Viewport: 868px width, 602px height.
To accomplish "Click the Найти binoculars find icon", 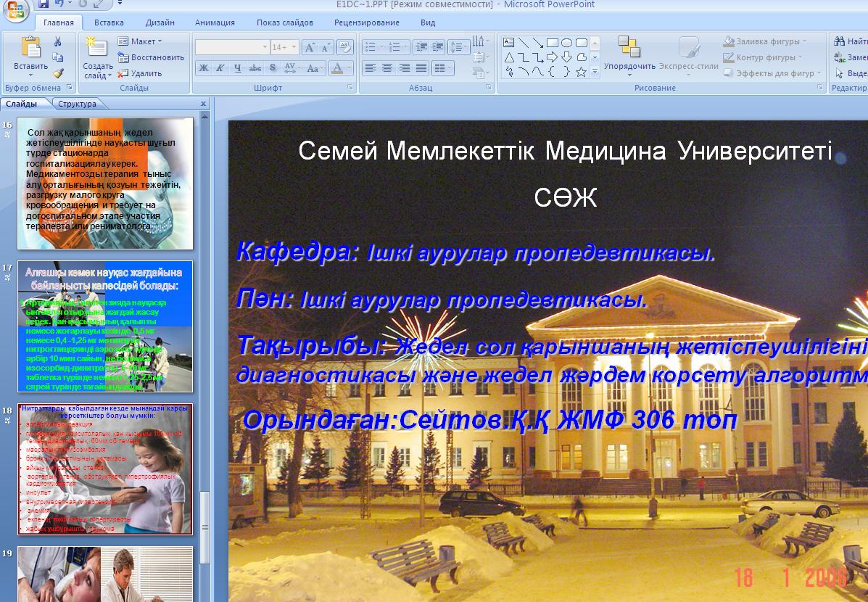I will coord(840,41).
